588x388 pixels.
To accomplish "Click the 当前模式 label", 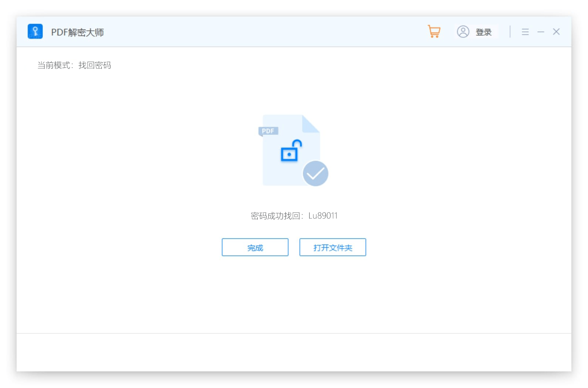I will tap(54, 65).
